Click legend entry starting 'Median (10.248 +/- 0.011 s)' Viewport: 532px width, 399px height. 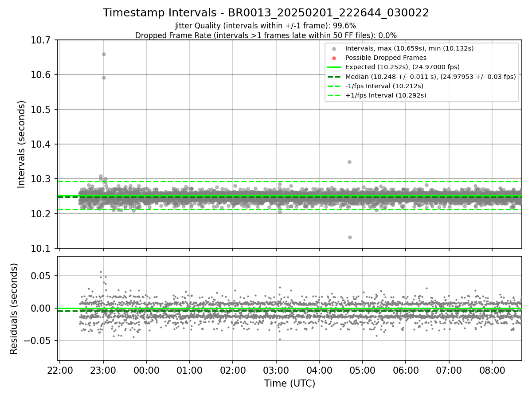coord(430,76)
